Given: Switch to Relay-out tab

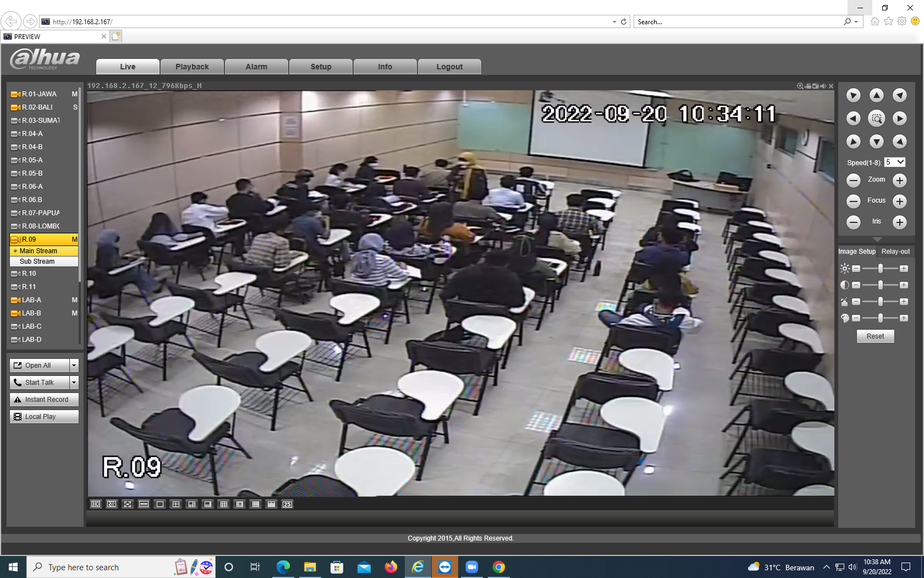Looking at the screenshot, I should click(895, 252).
